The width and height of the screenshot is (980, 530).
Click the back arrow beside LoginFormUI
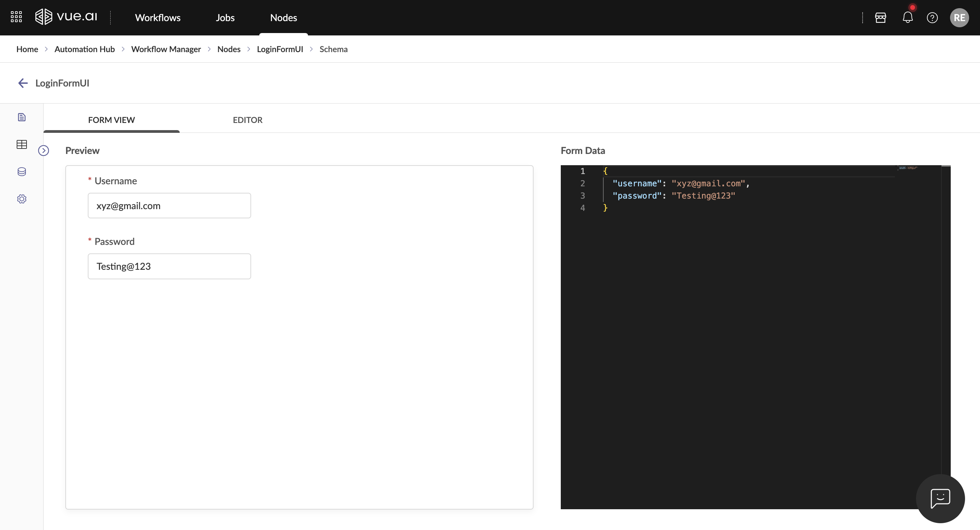(x=23, y=83)
